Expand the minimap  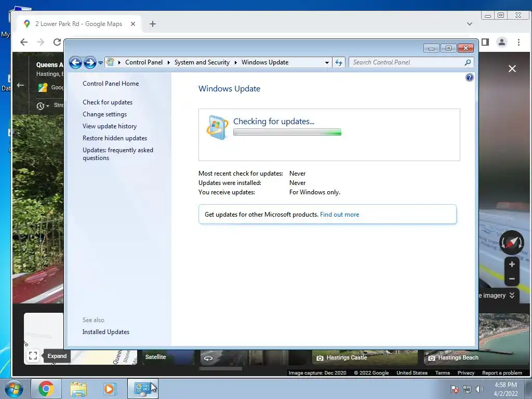pos(33,355)
